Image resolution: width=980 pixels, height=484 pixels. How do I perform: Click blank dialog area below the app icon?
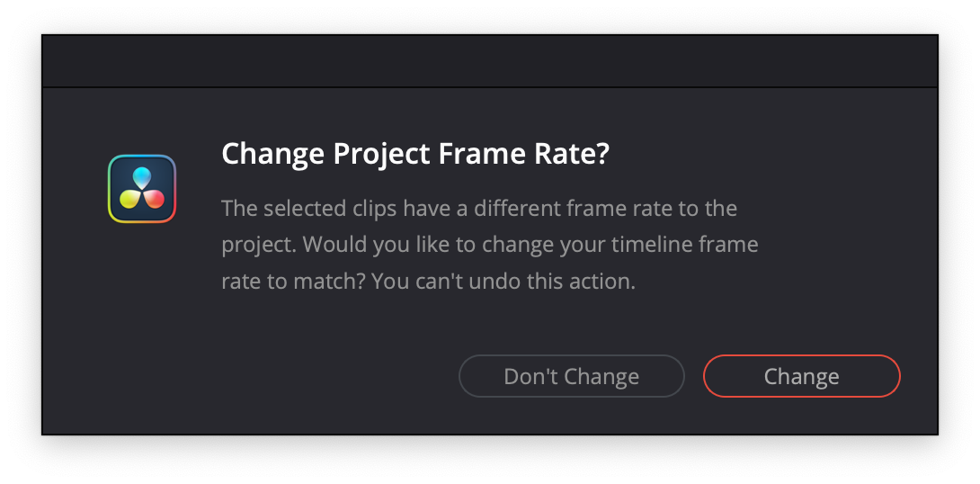142,315
